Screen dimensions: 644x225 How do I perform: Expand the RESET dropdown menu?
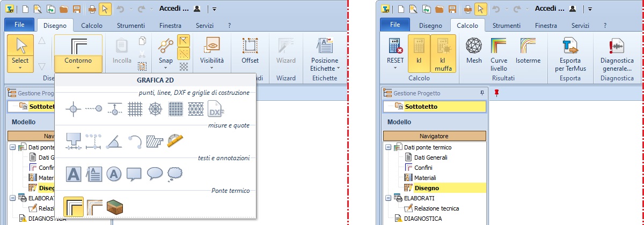395,67
